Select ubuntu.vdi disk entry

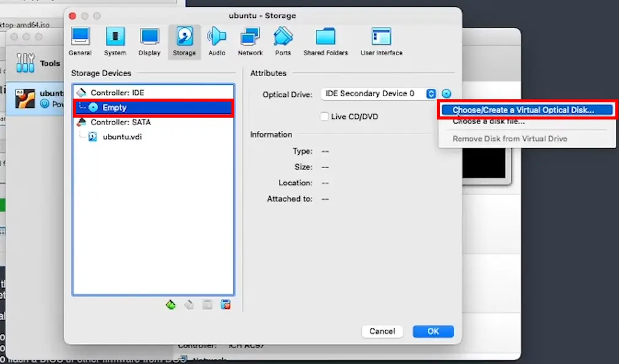point(153,137)
